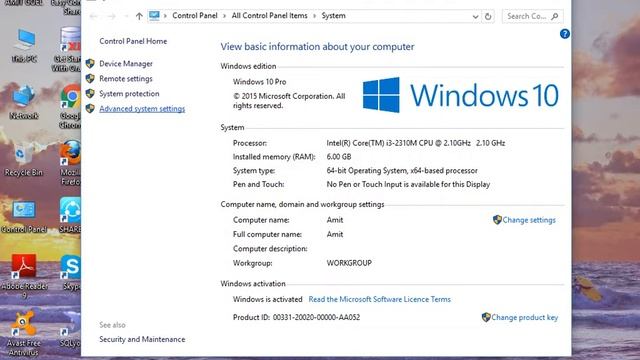
Task: Open Google Chrome desktop shortcut
Action: (x=70, y=107)
